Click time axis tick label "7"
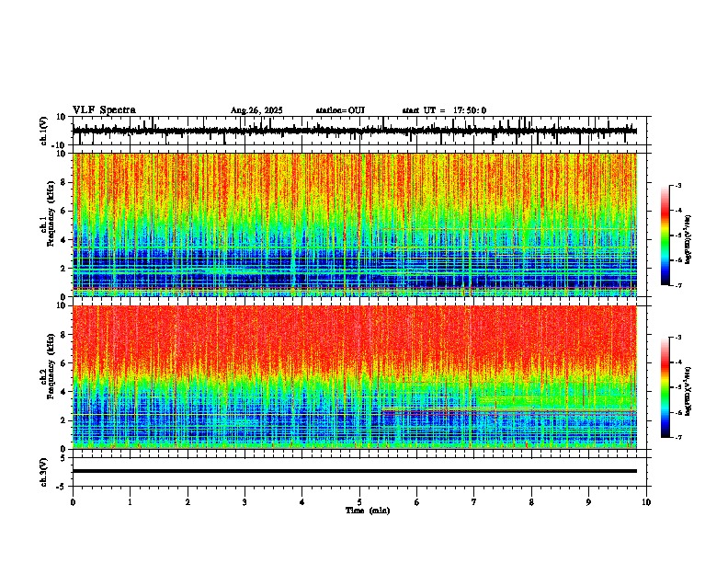The height and width of the screenshot is (563, 728). click(x=474, y=502)
